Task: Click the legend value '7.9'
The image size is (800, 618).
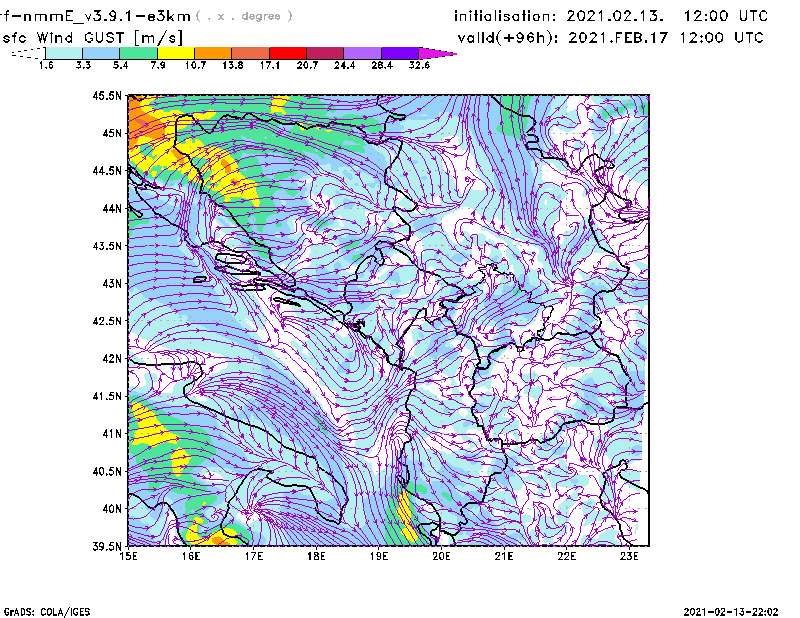Action: tap(158, 65)
